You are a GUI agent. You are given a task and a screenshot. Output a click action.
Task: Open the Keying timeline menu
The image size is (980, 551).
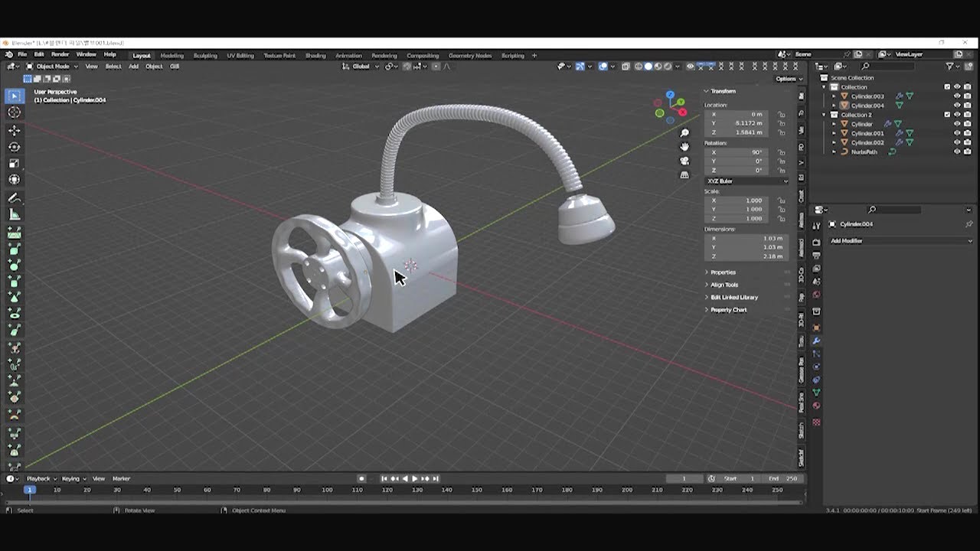pyautogui.click(x=73, y=479)
